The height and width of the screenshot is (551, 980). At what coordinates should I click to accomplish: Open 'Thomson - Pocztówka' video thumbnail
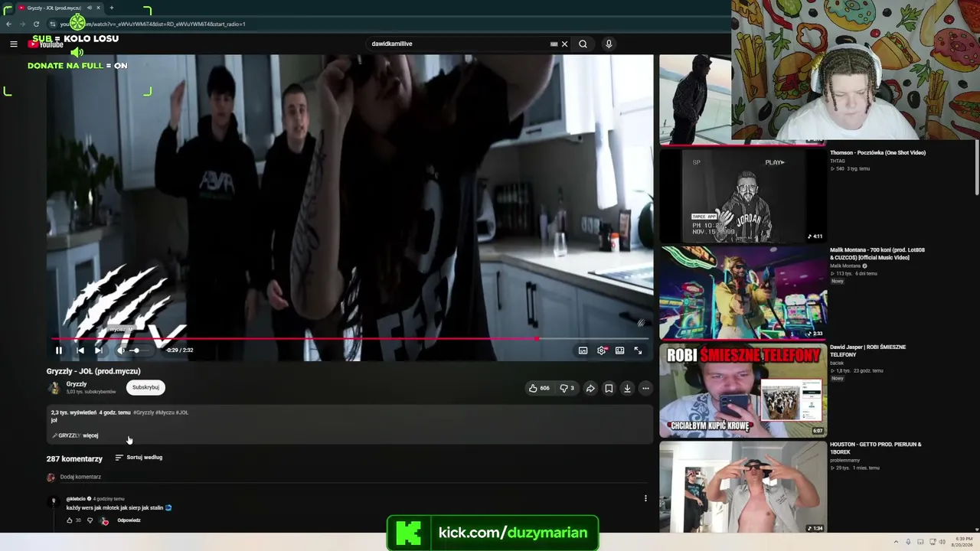743,196
